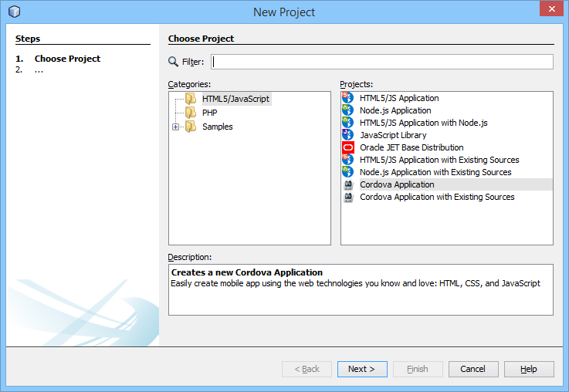This screenshot has height=392, width=569.
Task: Select HTML5/JS Application with Existing Sources
Action: click(x=439, y=160)
